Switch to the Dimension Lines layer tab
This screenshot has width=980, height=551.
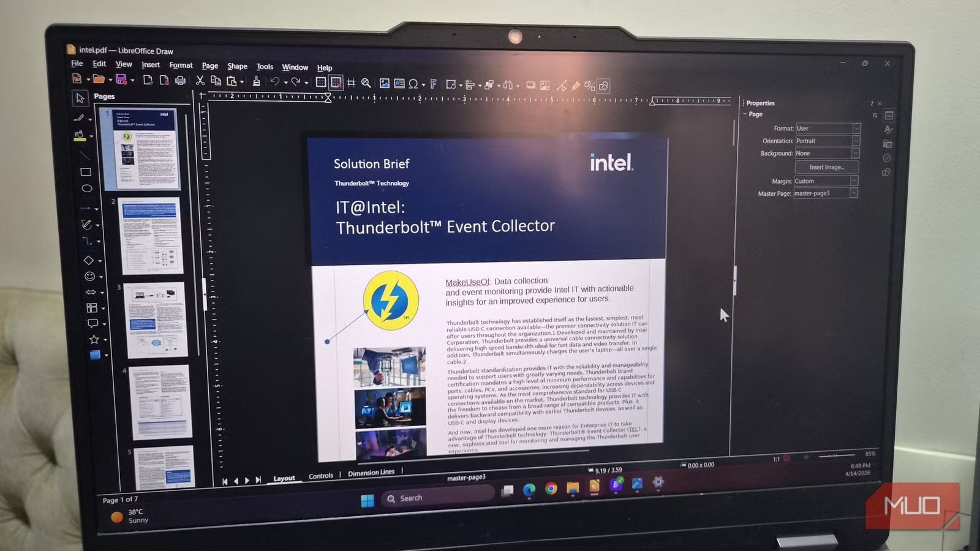click(x=371, y=473)
